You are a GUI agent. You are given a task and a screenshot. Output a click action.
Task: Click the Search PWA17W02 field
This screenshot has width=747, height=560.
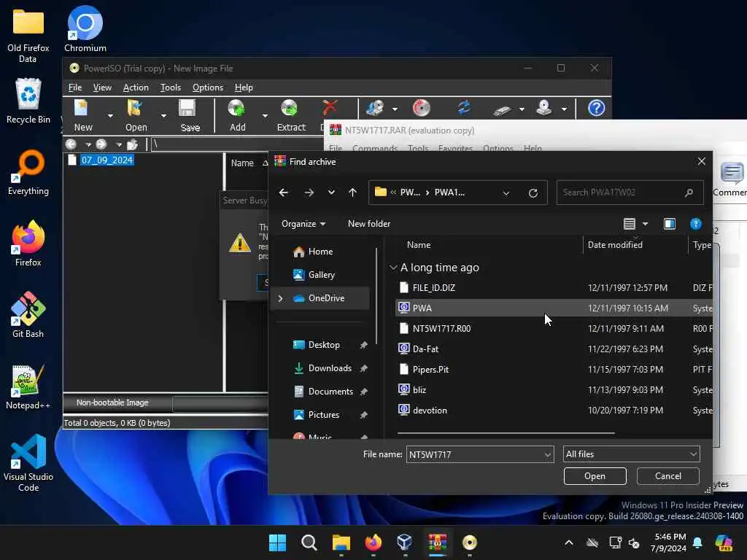[630, 192]
